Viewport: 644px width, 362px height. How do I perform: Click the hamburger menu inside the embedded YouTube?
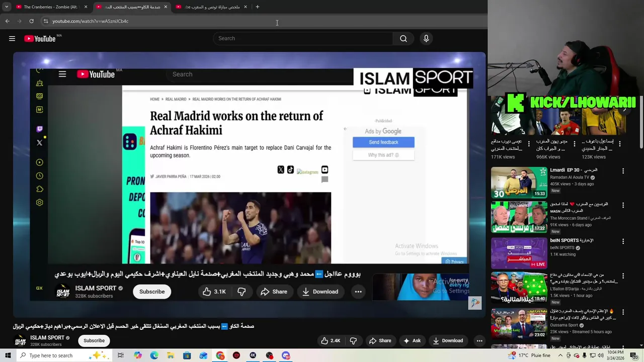[x=62, y=74]
